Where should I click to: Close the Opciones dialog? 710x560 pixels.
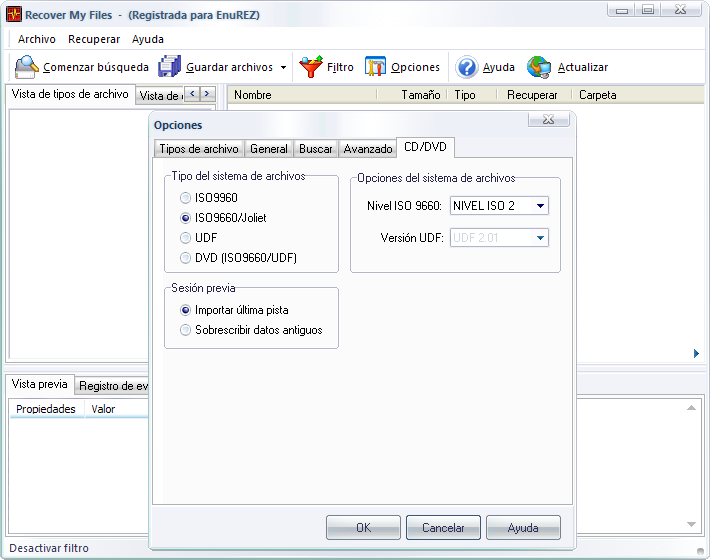coord(549,120)
